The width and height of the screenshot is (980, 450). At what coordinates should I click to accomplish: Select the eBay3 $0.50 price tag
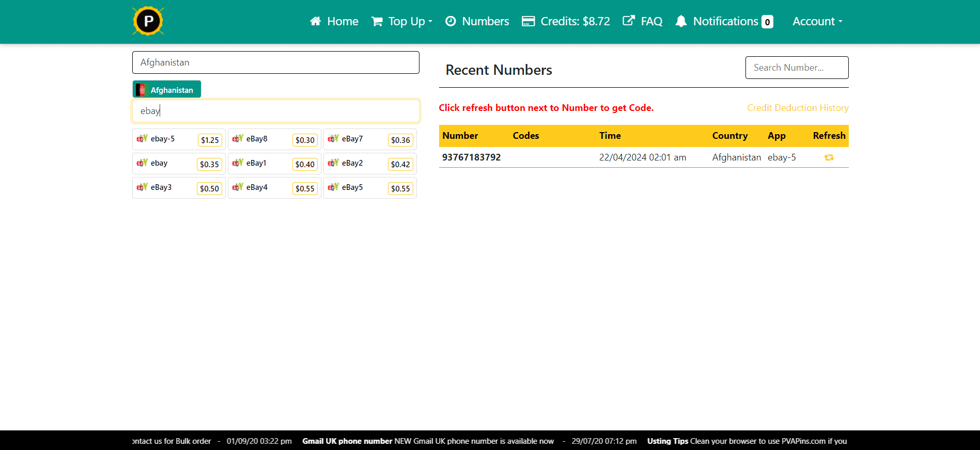209,188
